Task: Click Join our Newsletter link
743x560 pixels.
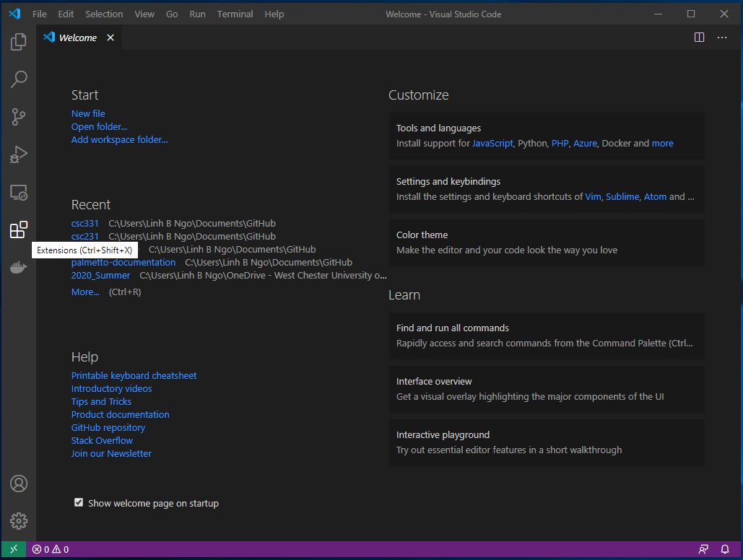Action: [111, 453]
